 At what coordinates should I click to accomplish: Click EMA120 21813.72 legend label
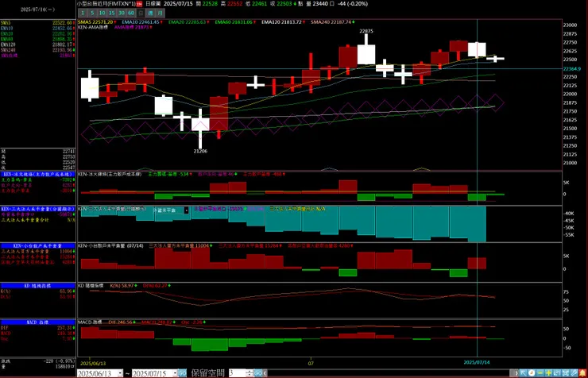[282, 22]
